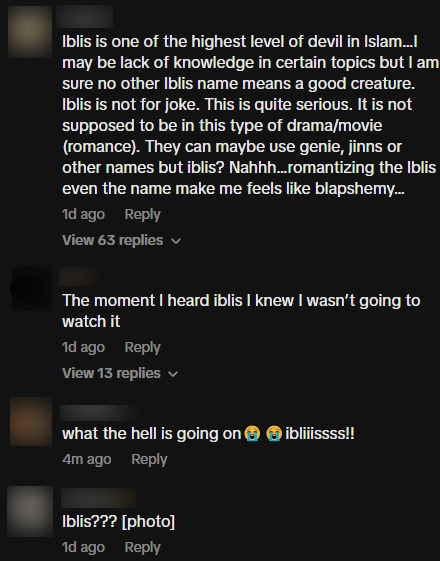The width and height of the screenshot is (440, 561).
Task: Open username above "The moment I heard iblis"
Action: (78, 277)
